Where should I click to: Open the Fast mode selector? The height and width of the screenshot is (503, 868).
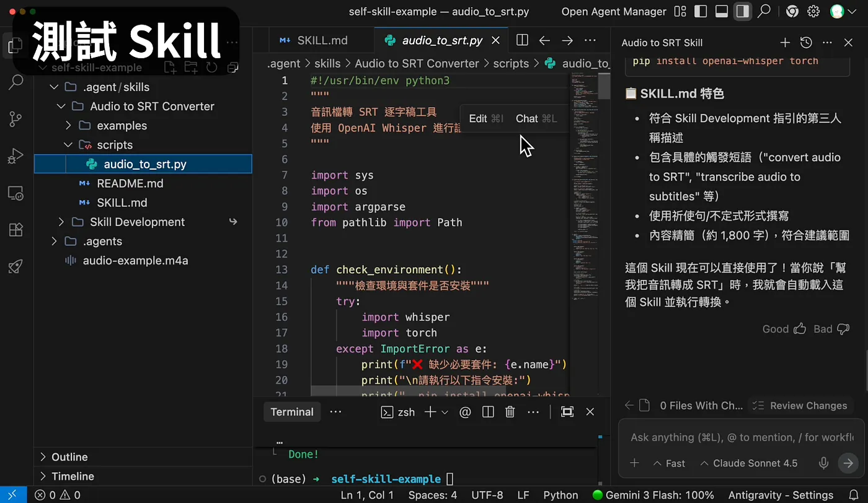(669, 463)
